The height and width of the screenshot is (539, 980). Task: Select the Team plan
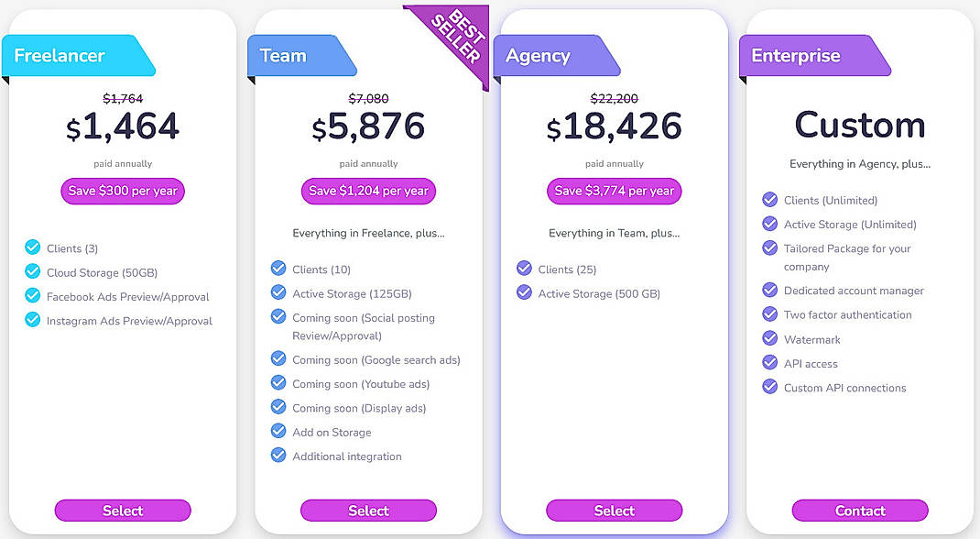(368, 511)
